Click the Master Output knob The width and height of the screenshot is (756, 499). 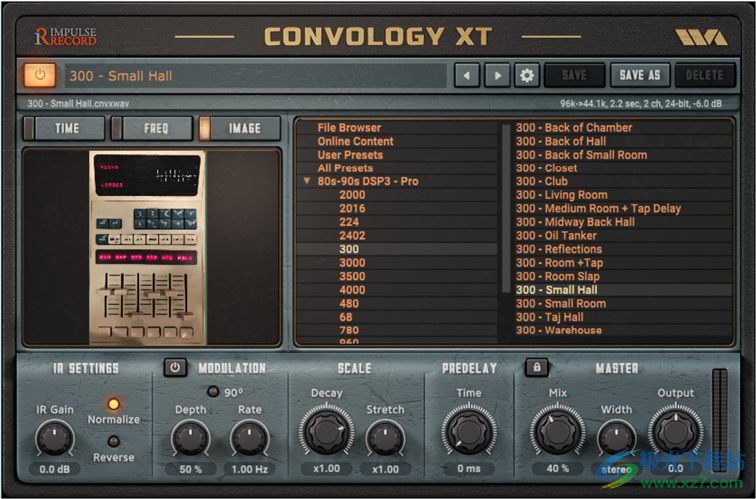[x=675, y=430]
